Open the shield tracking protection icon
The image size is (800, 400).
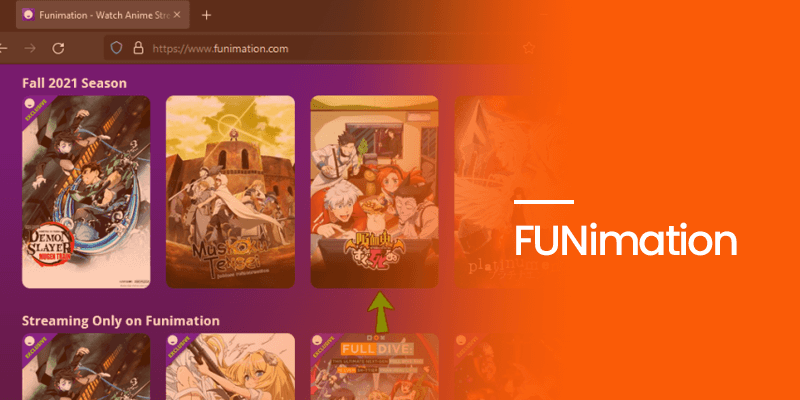(x=117, y=48)
